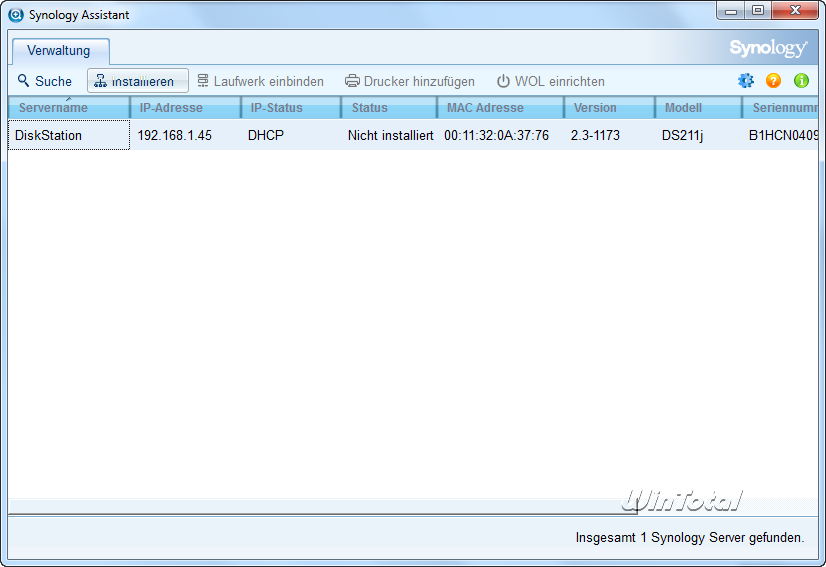Sort by the Seriennummer column header
Screen dimensions: 826x567
(x=780, y=107)
